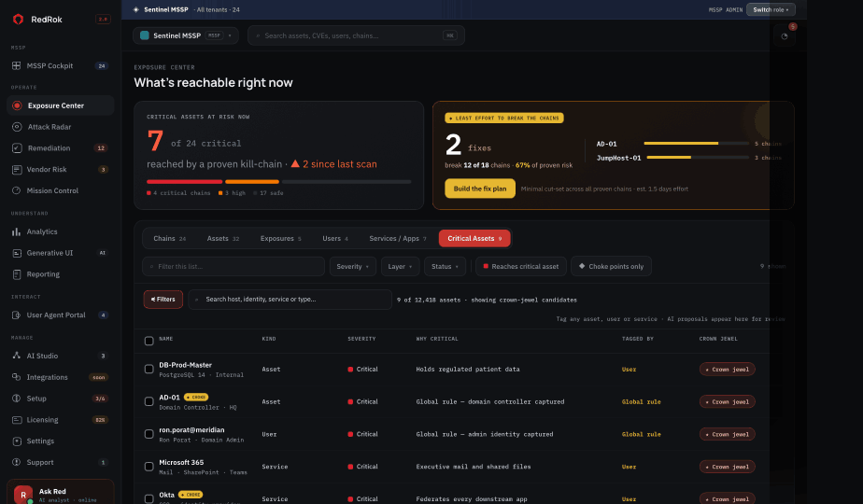Open the Switch role dropdown
This screenshot has height=504, width=863.
click(771, 9)
